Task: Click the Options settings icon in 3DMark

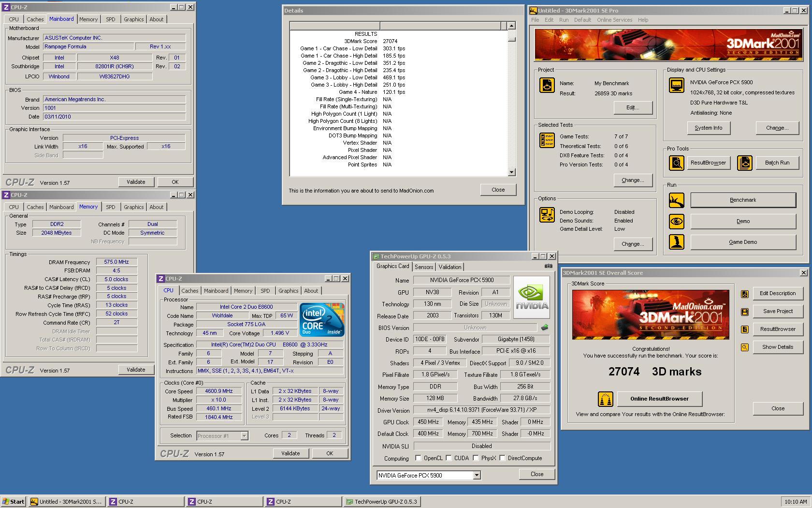Action: tap(547, 215)
